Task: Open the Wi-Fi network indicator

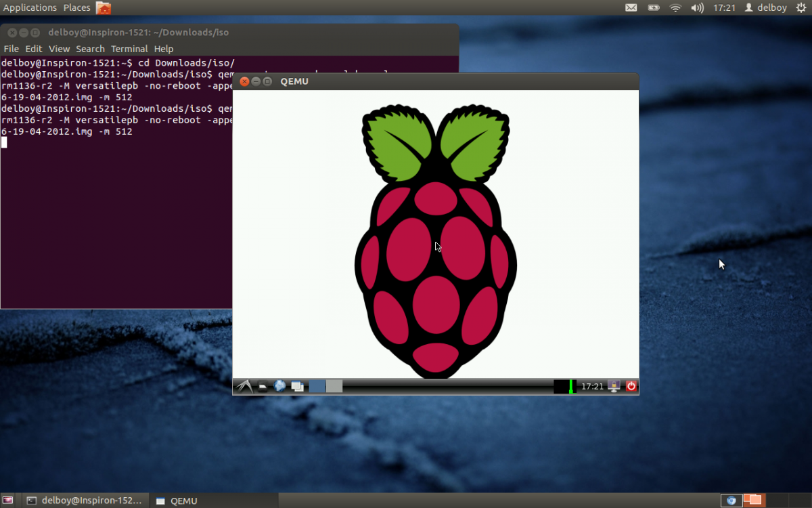Action: point(675,8)
